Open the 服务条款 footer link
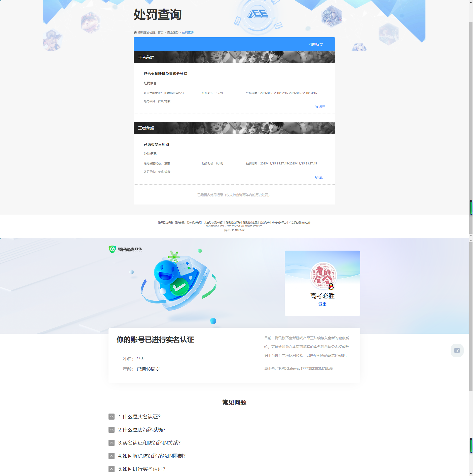 (180, 222)
